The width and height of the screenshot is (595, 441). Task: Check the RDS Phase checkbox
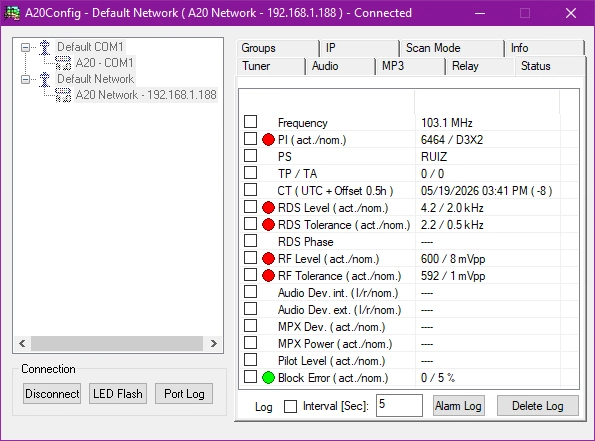coord(250,241)
